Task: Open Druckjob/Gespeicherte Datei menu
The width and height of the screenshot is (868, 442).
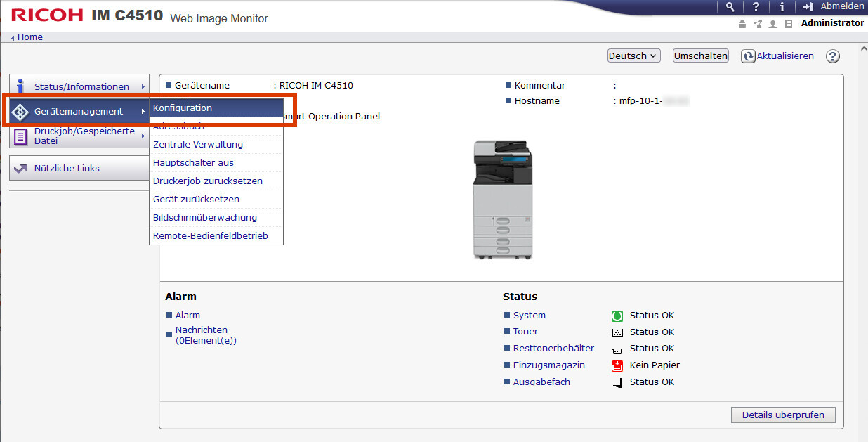Action: click(x=79, y=136)
